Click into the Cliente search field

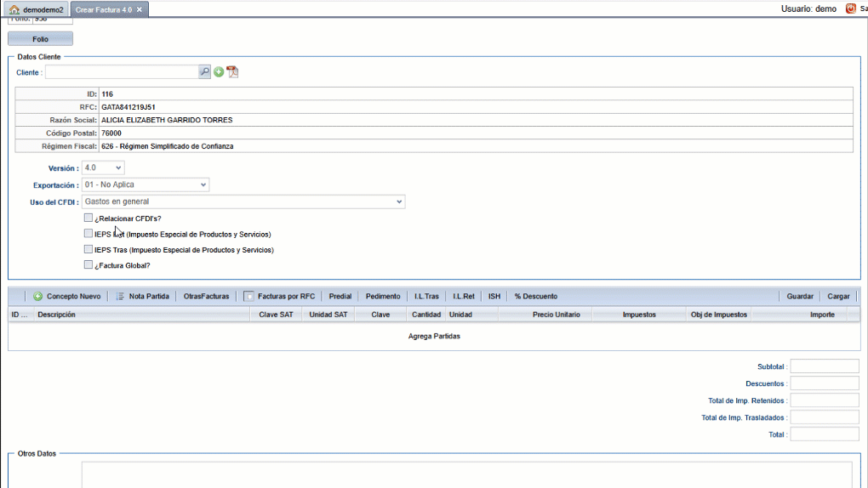point(122,72)
